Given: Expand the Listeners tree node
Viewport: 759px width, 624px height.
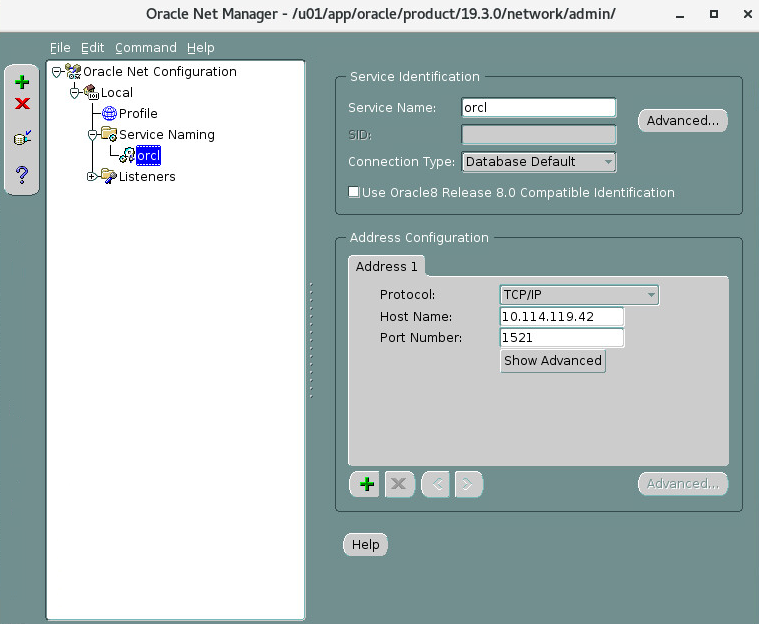Looking at the screenshot, I should point(91,176).
